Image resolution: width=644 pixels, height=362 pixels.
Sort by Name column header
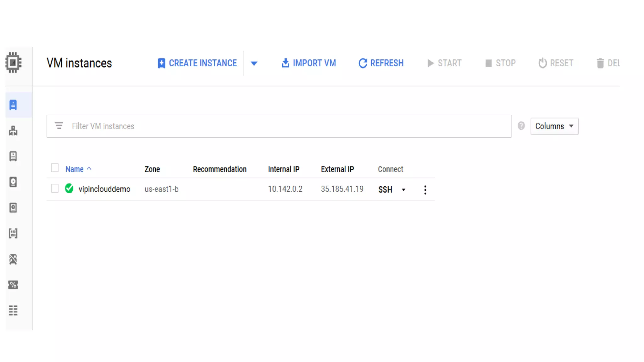coord(75,169)
